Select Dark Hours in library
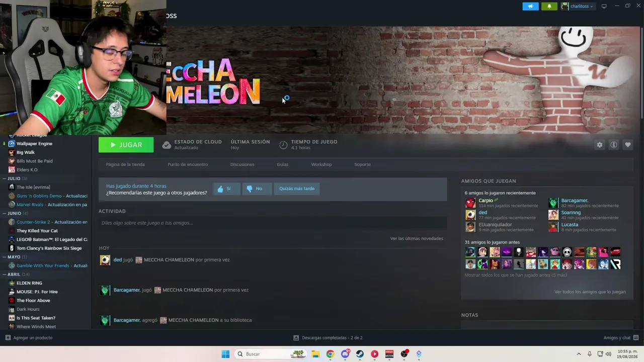The height and width of the screenshot is (362, 644). [28, 309]
